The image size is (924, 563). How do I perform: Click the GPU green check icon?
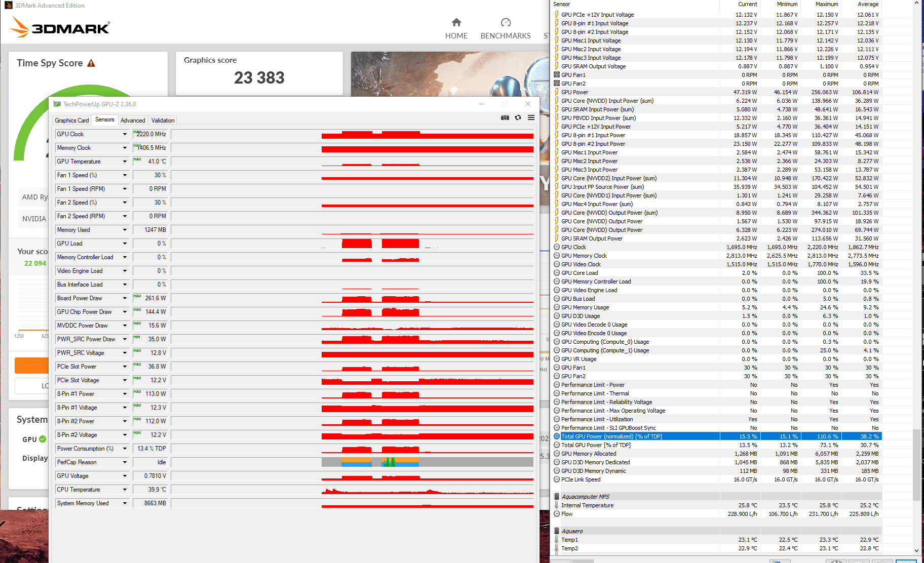(43, 439)
